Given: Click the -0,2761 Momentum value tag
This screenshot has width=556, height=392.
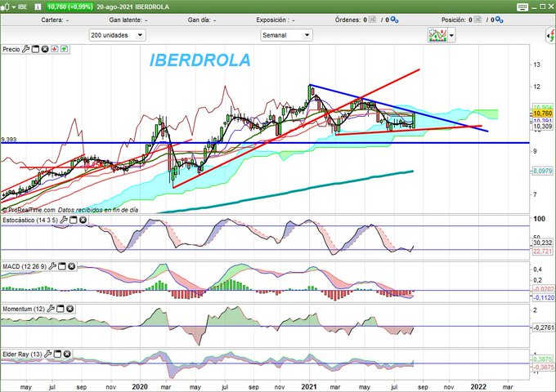Looking at the screenshot, I should coord(543,328).
